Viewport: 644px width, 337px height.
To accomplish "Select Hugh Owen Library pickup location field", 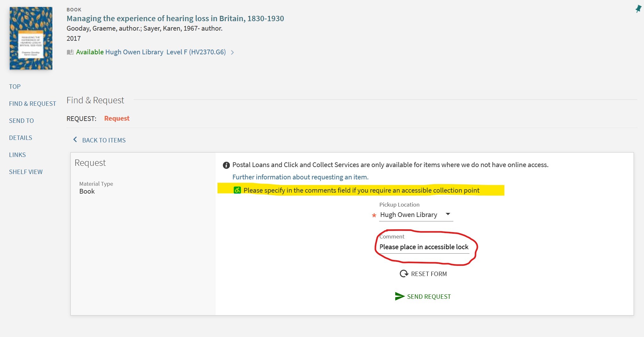I will coord(416,215).
